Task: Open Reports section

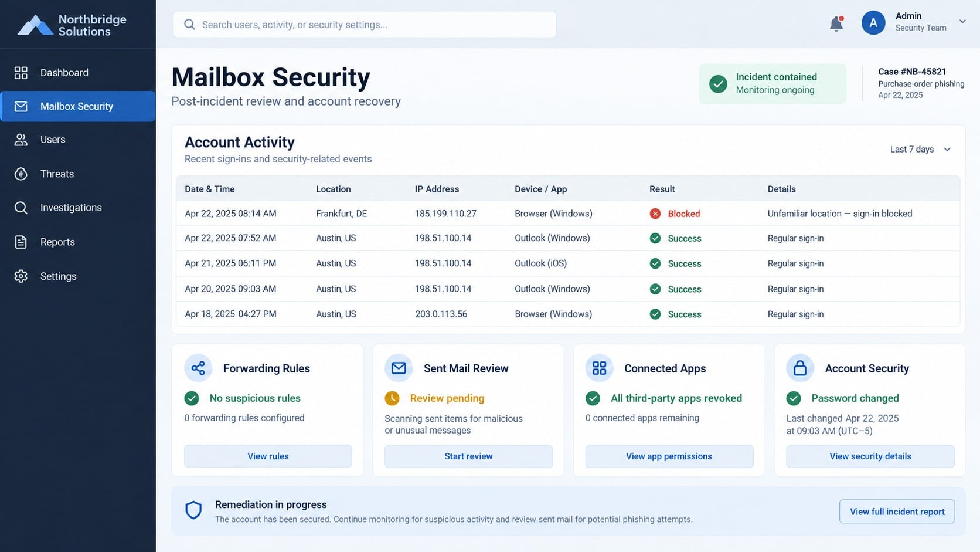Action: pyautogui.click(x=78, y=242)
